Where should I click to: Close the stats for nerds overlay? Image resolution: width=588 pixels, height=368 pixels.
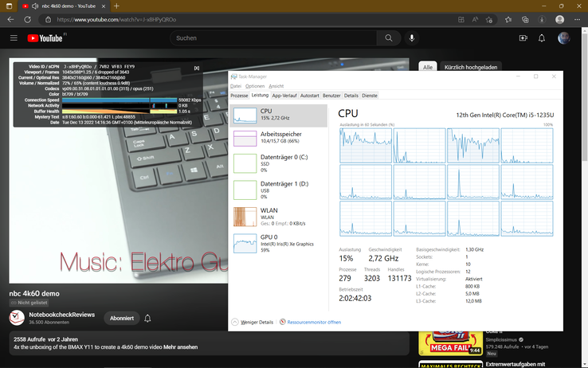click(197, 68)
